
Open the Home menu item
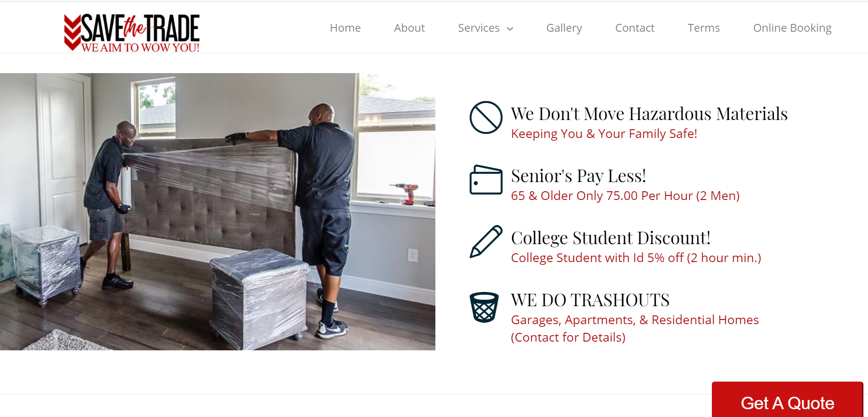click(x=345, y=28)
